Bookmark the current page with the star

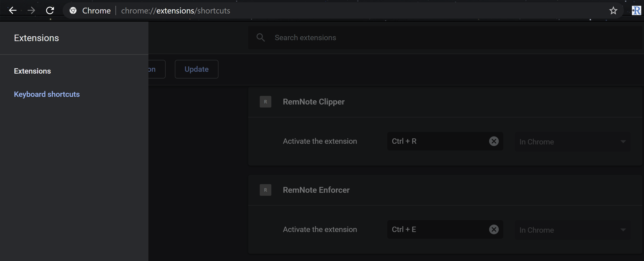613,10
